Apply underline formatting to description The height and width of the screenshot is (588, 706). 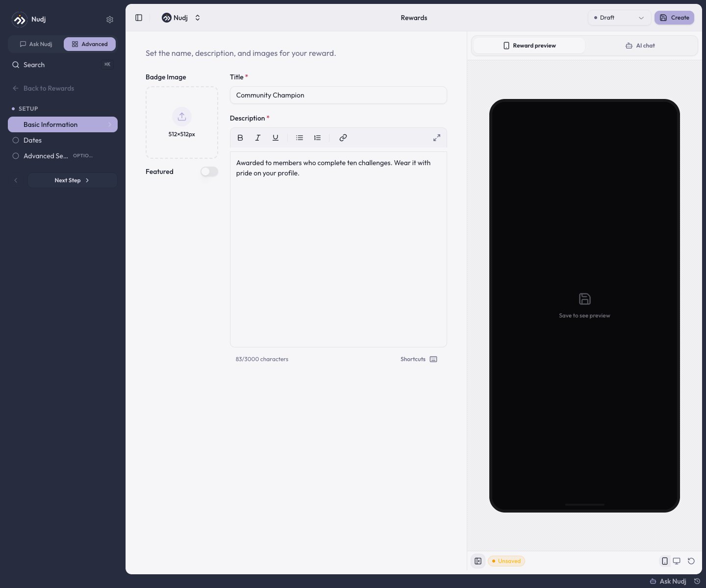point(276,138)
